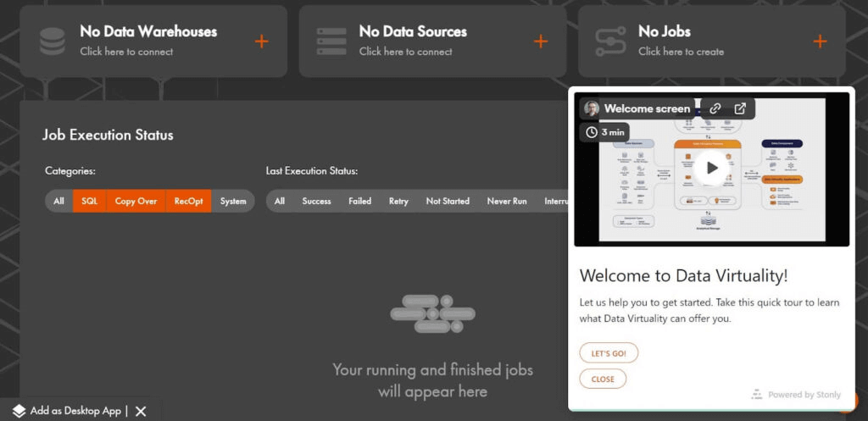Open the welcome video in a new window icon
Screen dimensions: 868x421
click(x=739, y=108)
